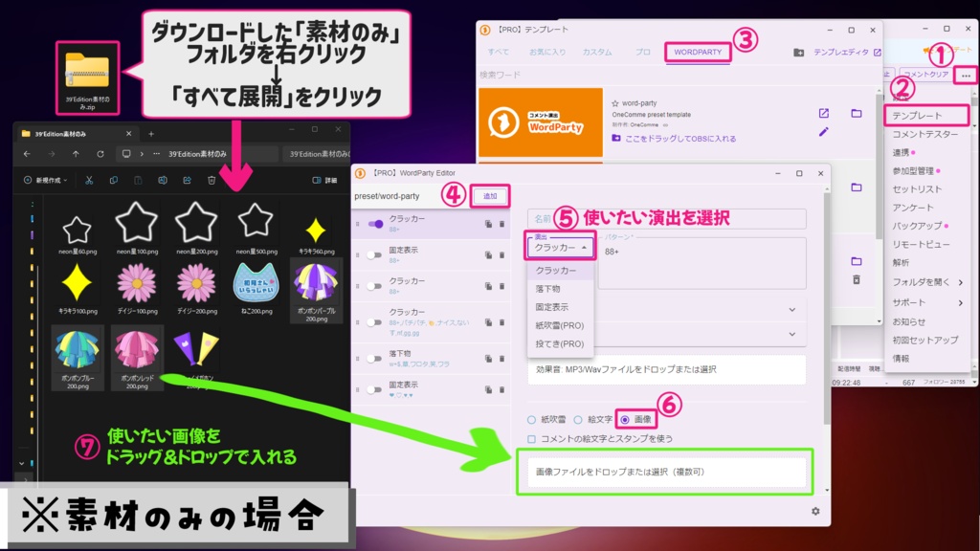Open the 演出 dropdown showing クラッカー

[560, 247]
